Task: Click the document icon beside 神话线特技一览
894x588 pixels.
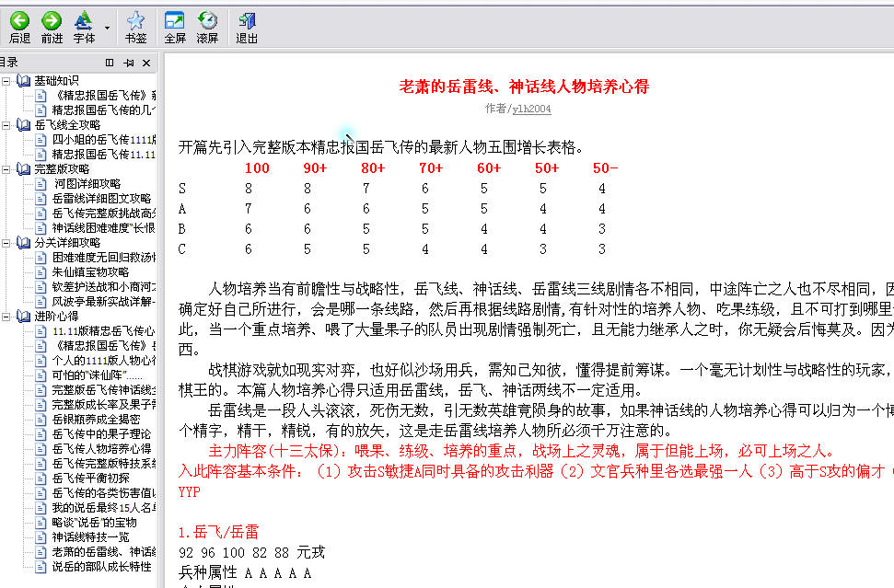Action: tap(41, 537)
